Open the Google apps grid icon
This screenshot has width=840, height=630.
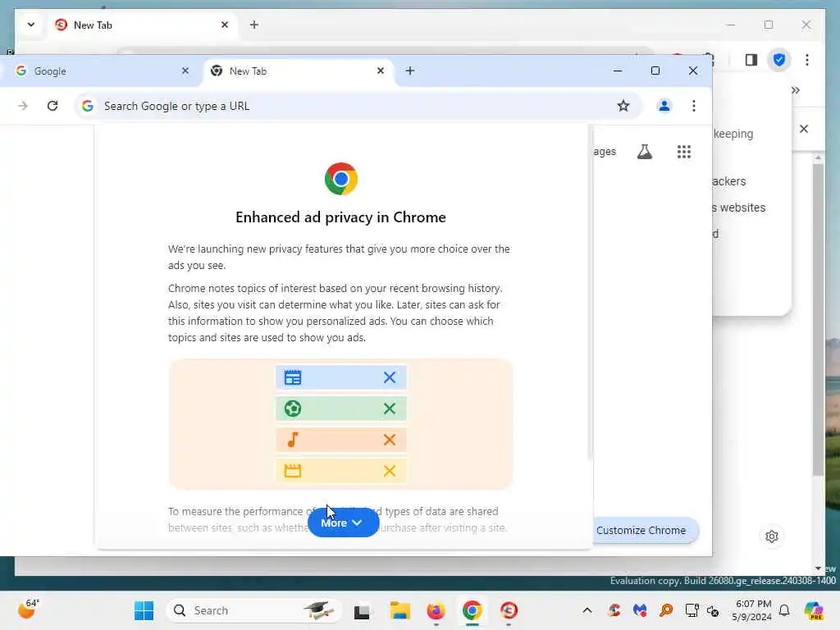[x=684, y=152]
